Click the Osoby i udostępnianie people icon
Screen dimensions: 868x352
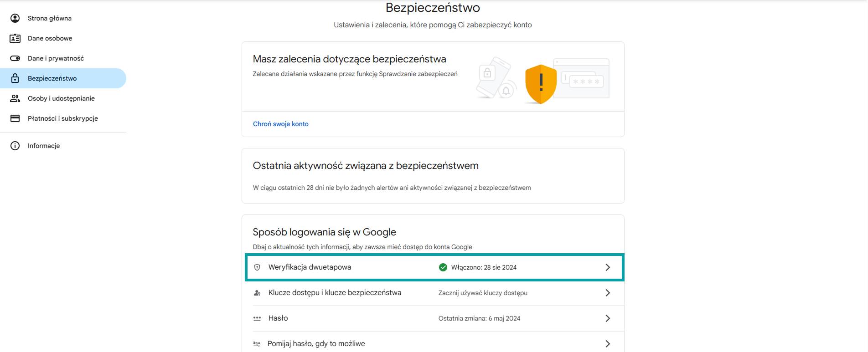pyautogui.click(x=15, y=98)
